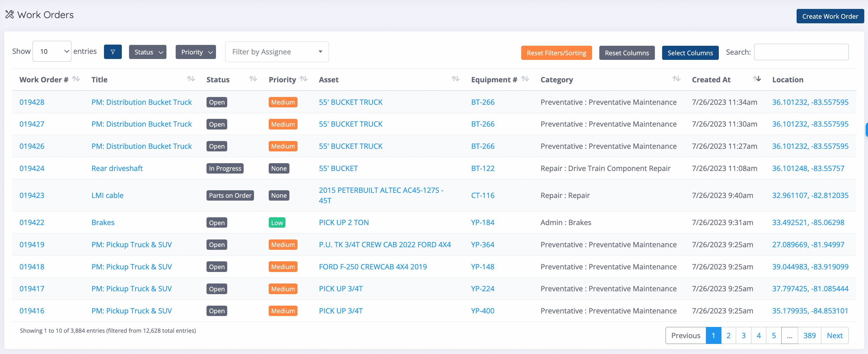
Task: Sort by Priority column arrows
Action: pos(304,79)
